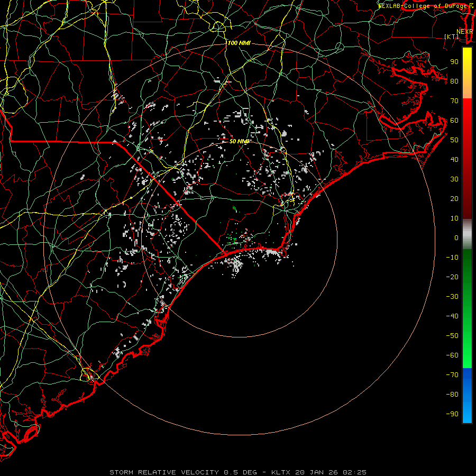
Task: Click the -80 value on velocity scale
Action: click(452, 395)
